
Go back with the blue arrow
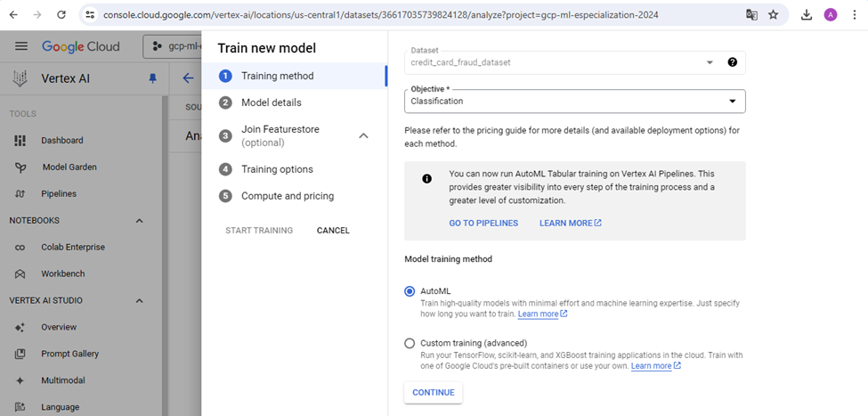tap(188, 78)
